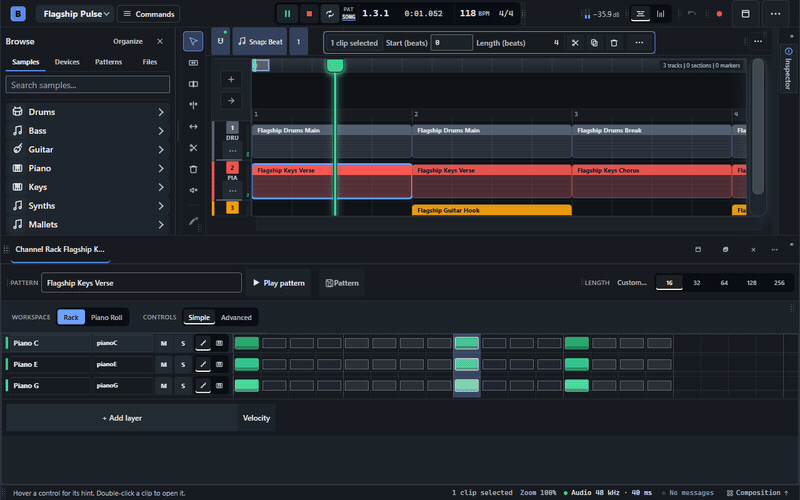800x500 pixels.
Task: Click the arrangement vertical scrollbar
Action: click(x=758, y=127)
